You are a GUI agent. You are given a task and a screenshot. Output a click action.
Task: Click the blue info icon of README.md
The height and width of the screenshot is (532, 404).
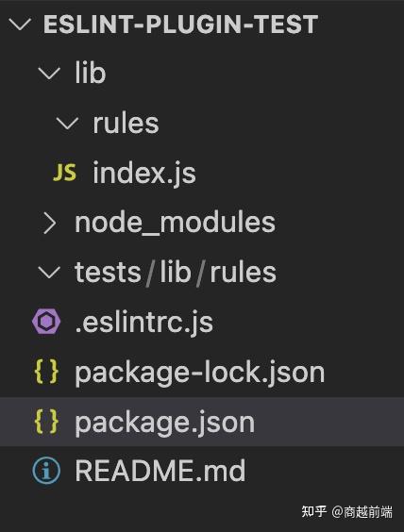[x=46, y=471]
